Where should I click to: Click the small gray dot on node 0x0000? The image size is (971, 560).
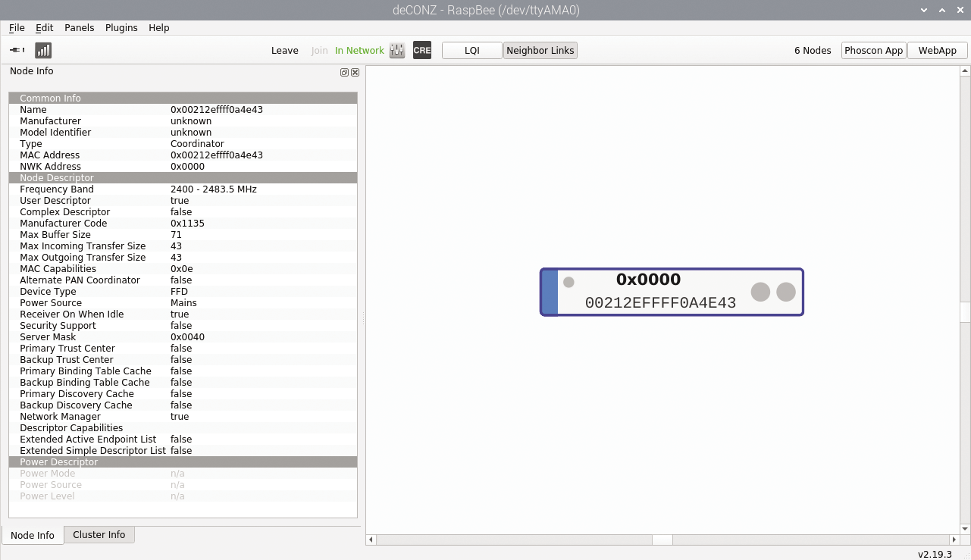(x=569, y=282)
